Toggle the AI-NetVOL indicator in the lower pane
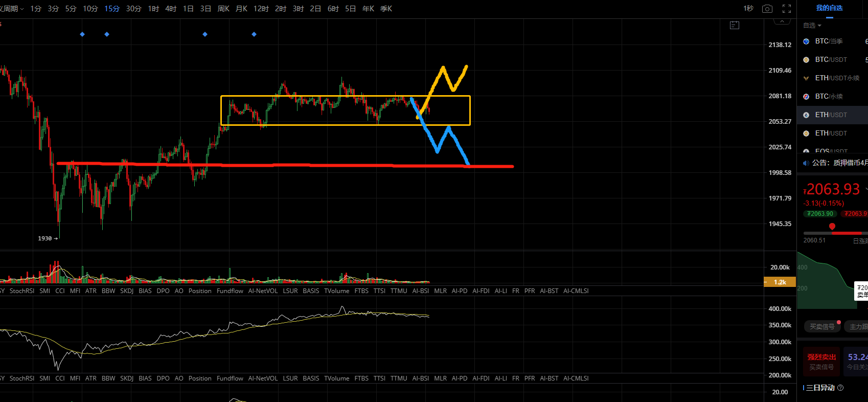Image resolution: width=868 pixels, height=402 pixels. (263, 378)
